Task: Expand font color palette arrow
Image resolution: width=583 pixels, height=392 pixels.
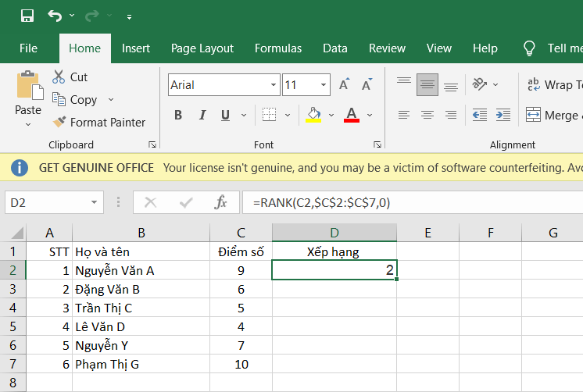Action: point(370,116)
